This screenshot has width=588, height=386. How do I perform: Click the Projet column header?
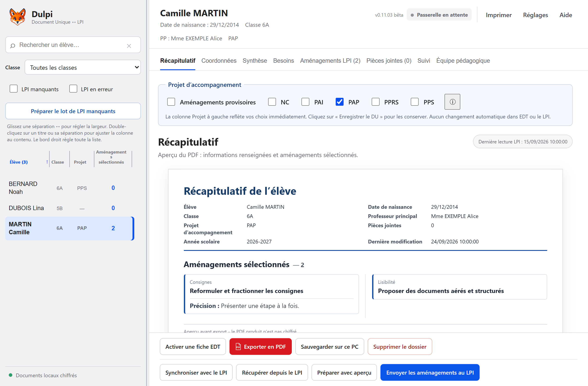coord(80,162)
